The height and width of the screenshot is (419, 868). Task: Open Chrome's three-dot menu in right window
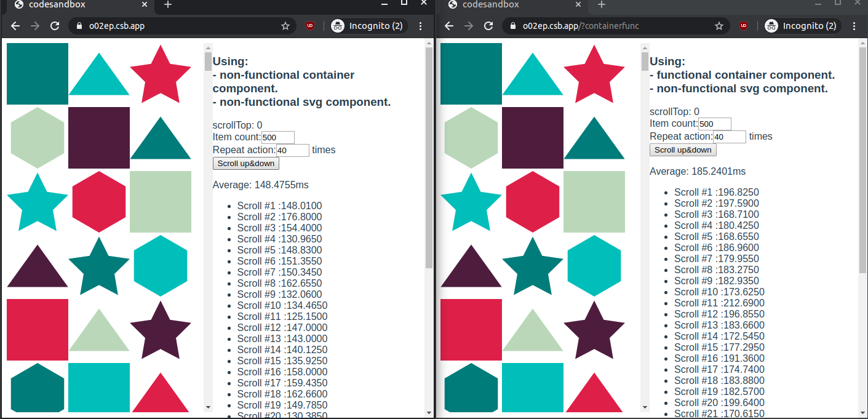click(x=855, y=26)
